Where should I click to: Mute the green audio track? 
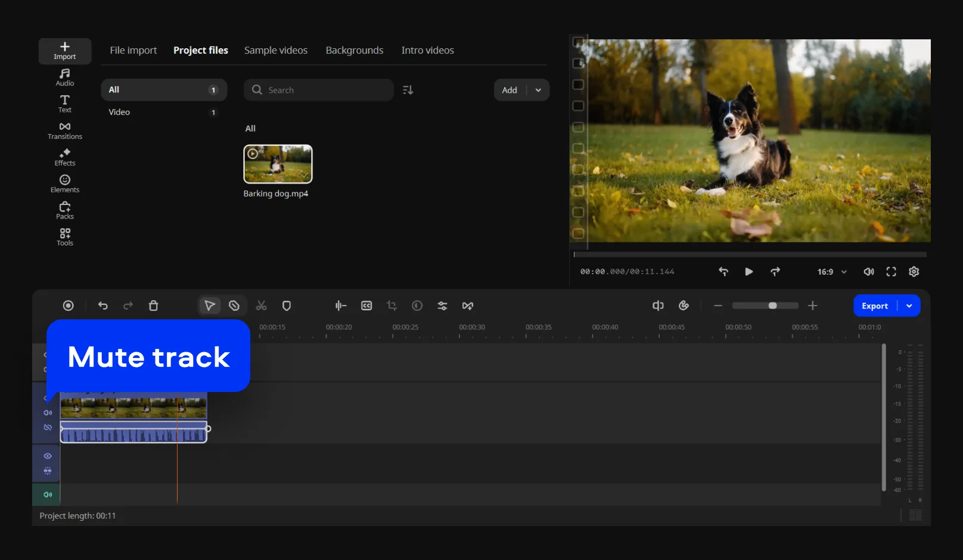click(48, 494)
